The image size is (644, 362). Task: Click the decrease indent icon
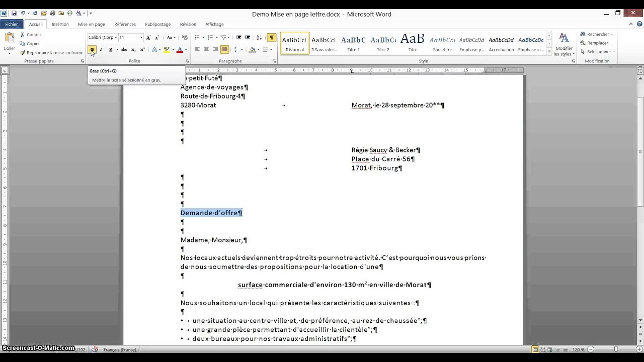coord(238,38)
